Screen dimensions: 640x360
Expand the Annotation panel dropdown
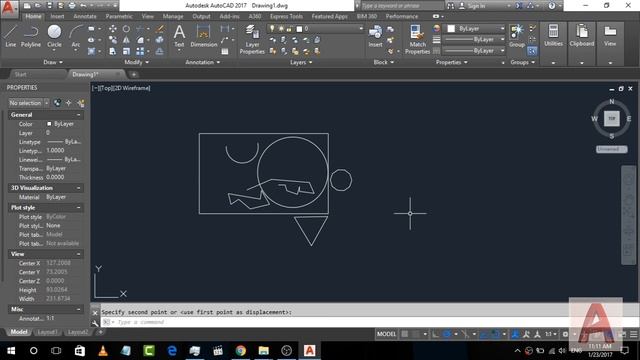203,62
